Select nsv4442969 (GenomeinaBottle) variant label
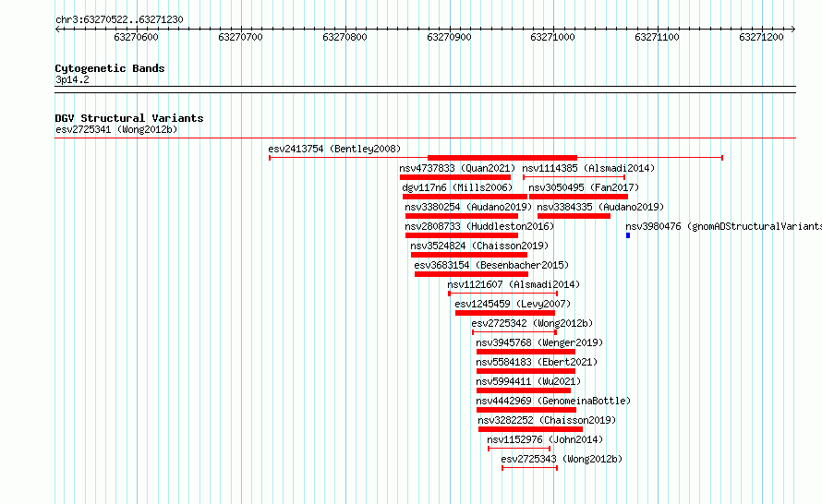Image resolution: width=822 pixels, height=504 pixels. click(x=553, y=401)
